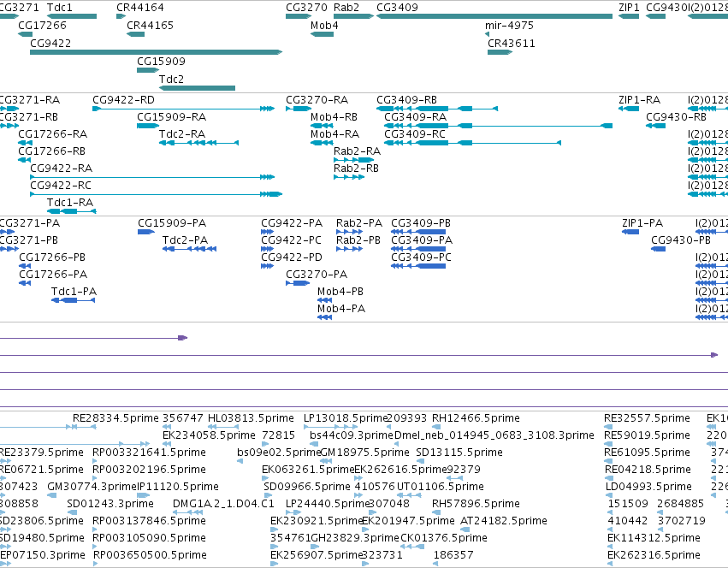Select the CG17266-PB protein label
The height and width of the screenshot is (568, 728).
click(x=52, y=257)
